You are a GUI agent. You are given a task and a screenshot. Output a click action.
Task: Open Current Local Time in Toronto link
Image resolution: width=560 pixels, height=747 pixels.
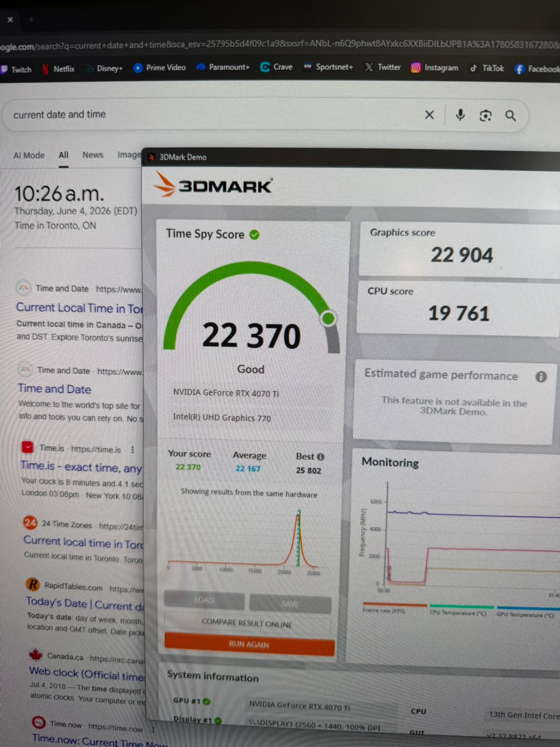tap(79, 308)
